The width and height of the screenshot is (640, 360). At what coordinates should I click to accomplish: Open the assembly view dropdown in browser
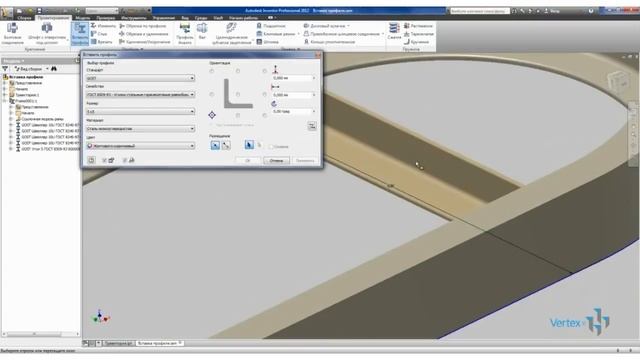pos(31,69)
